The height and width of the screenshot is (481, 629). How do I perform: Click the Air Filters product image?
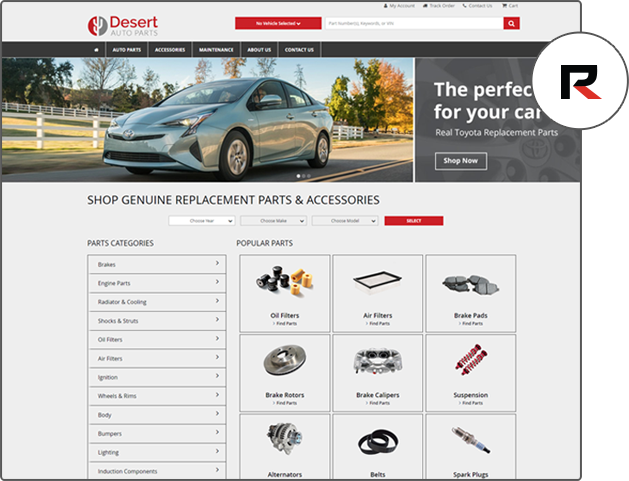click(378, 284)
